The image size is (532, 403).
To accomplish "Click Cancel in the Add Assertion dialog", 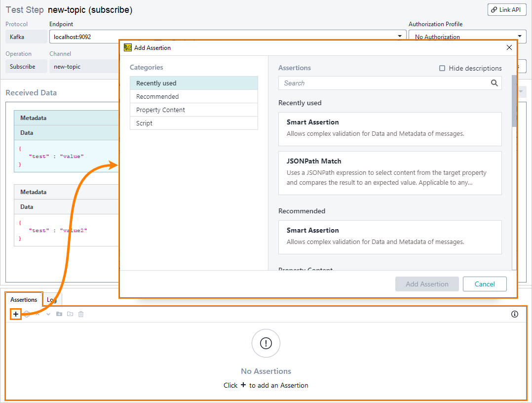I will coord(485,284).
